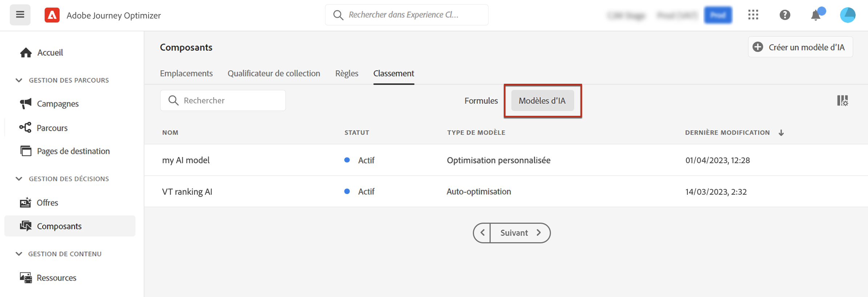This screenshot has width=868, height=297.
Task: Go to Accueil home page
Action: point(50,53)
